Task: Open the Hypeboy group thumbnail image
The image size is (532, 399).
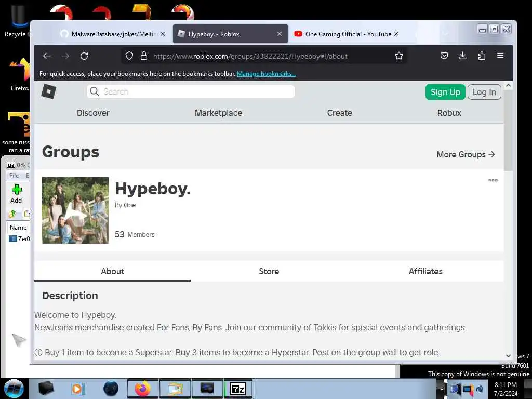Action: (x=75, y=210)
